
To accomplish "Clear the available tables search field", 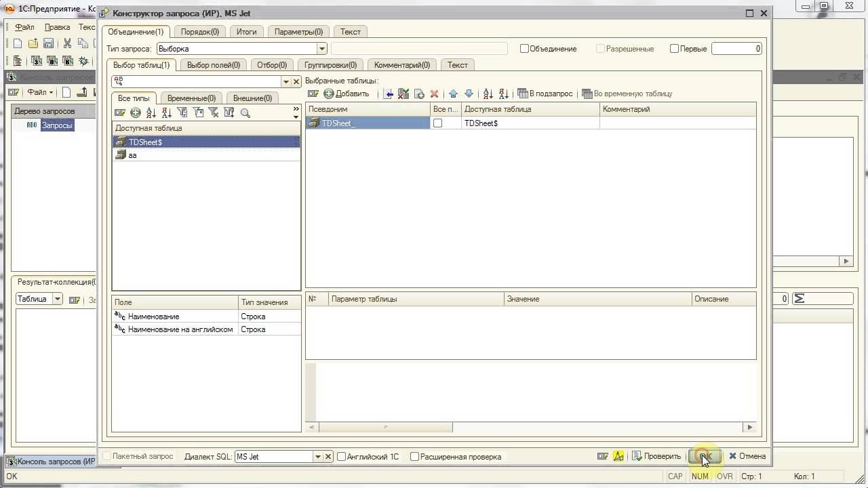I will [296, 81].
